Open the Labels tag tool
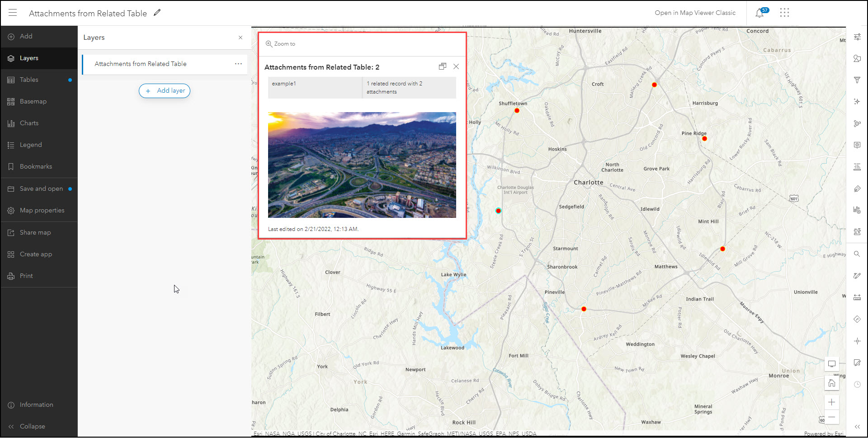Image resolution: width=868 pixels, height=438 pixels. coord(857,189)
